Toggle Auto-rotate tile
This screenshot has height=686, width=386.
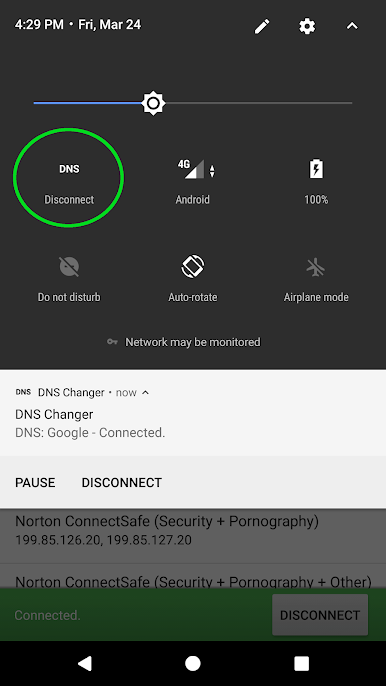click(193, 279)
